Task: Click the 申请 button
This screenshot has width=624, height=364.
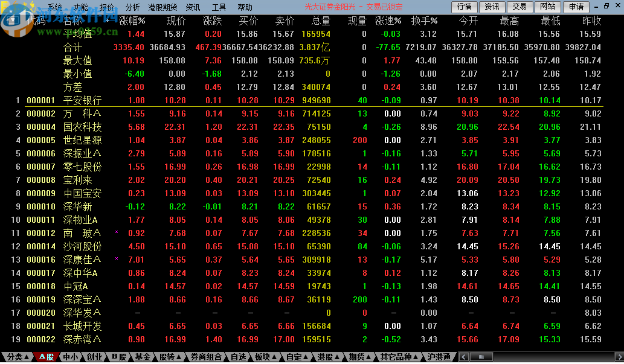Action: tap(576, 7)
